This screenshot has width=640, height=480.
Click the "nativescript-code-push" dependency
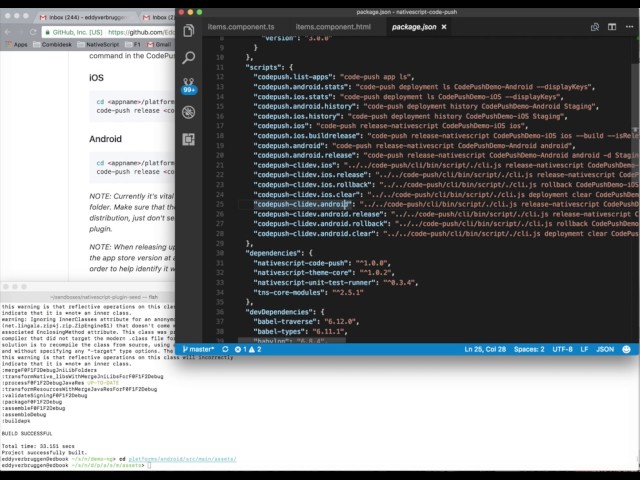302,263
